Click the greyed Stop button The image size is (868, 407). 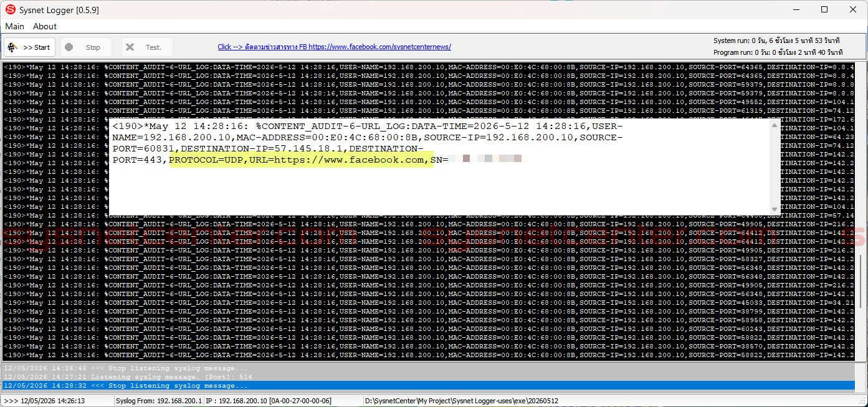coord(86,47)
